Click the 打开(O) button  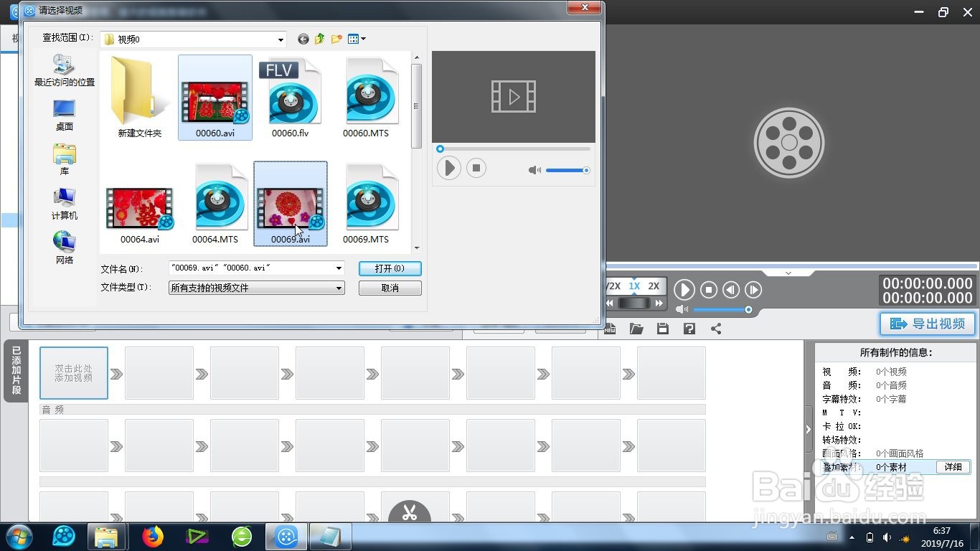[x=390, y=268]
